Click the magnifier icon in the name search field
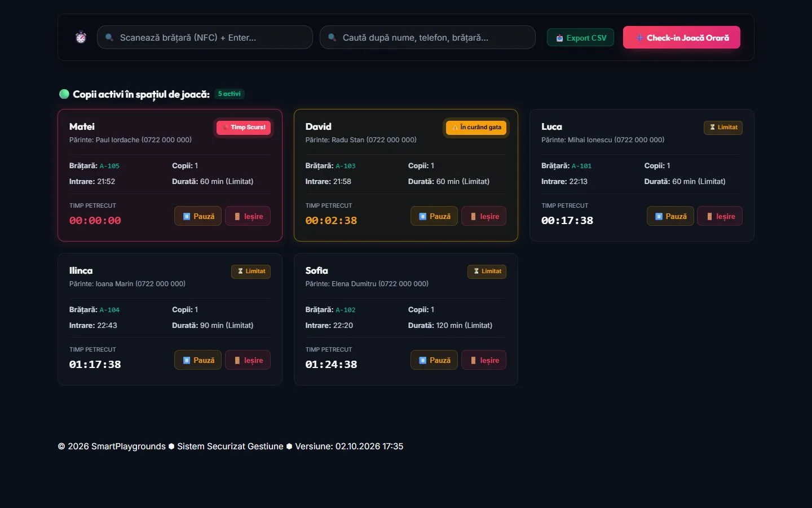This screenshot has height=508, width=812. click(x=332, y=37)
